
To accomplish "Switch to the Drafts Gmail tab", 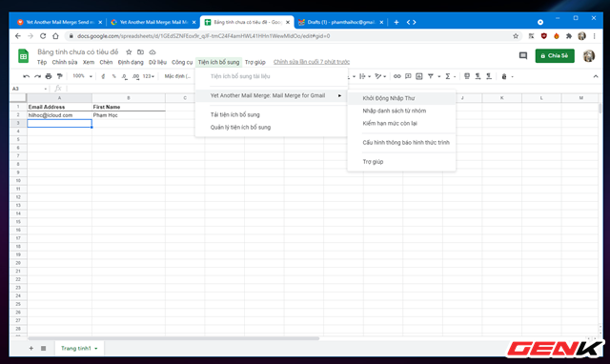I will tap(341, 22).
